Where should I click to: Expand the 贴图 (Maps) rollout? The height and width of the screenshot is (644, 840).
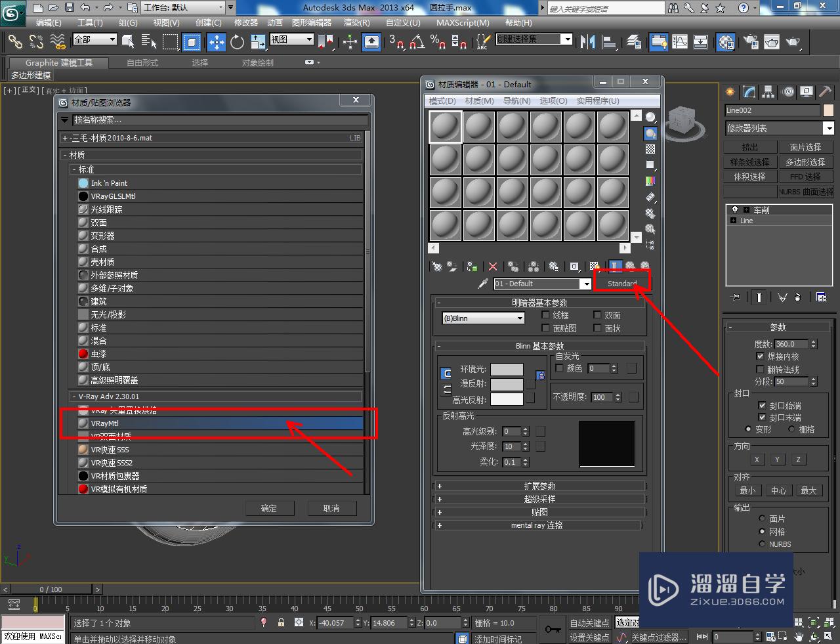[x=539, y=512]
